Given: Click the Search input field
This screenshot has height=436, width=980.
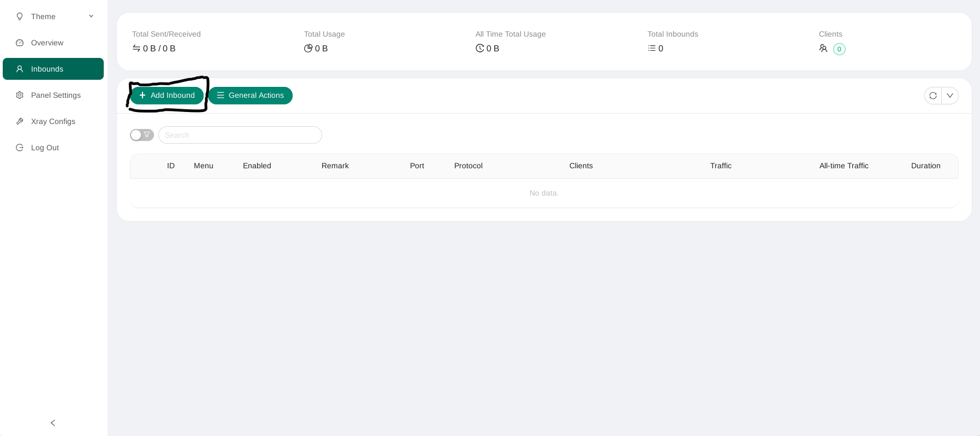Looking at the screenshot, I should 240,135.
